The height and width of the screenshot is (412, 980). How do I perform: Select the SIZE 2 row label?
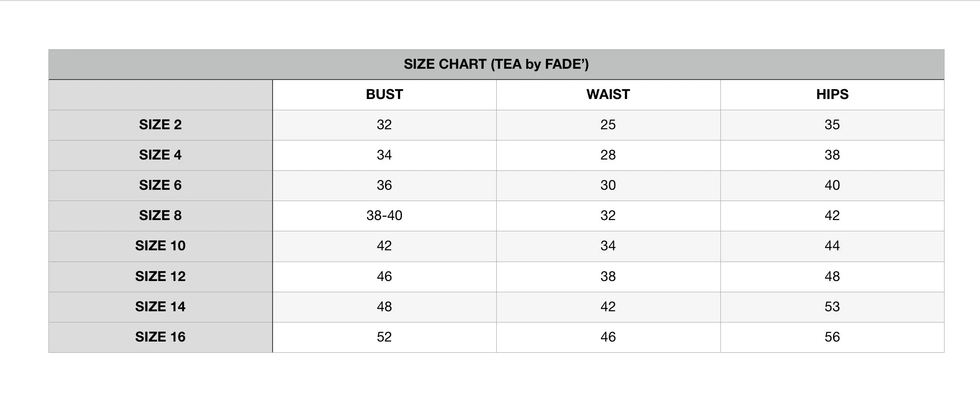pyautogui.click(x=161, y=125)
